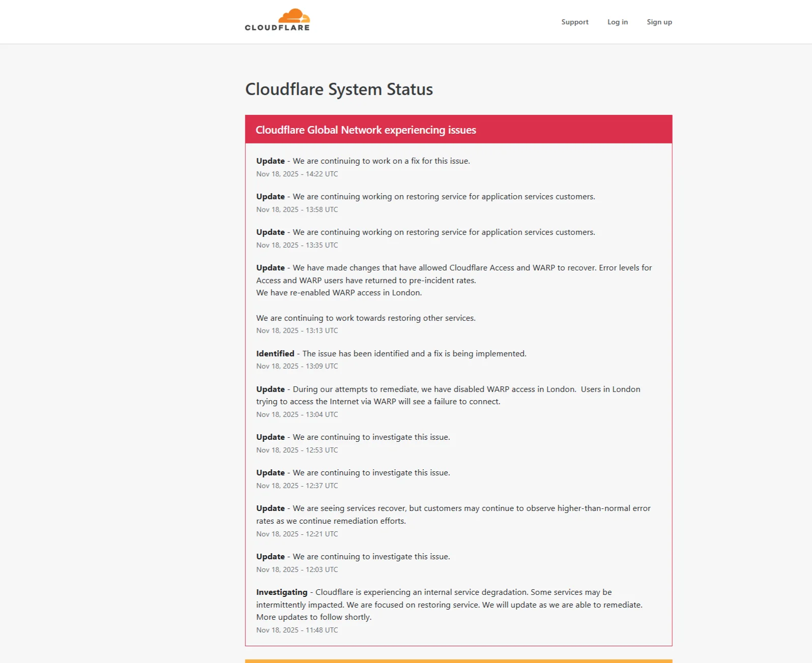This screenshot has height=663, width=812.
Task: Click 'We have re-enabled WARP access in London.'
Action: click(339, 293)
